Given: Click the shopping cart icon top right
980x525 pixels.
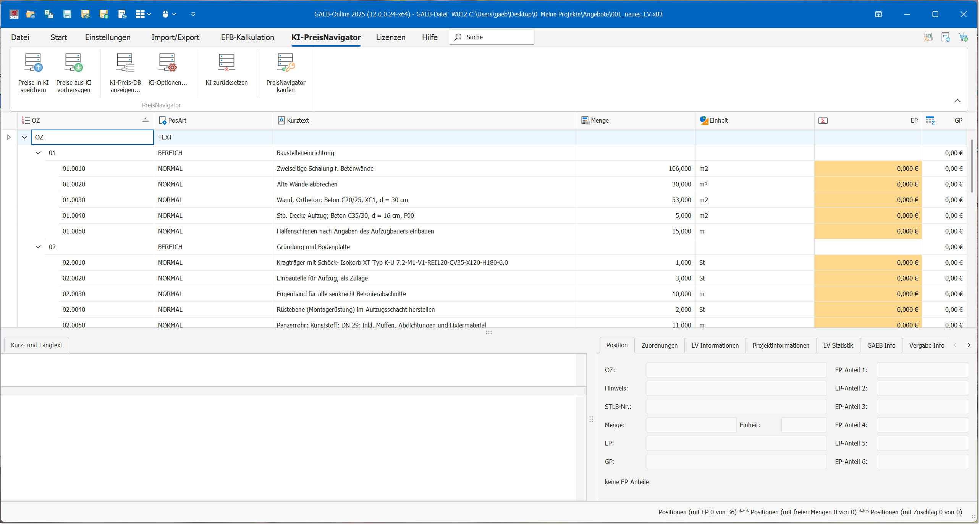Looking at the screenshot, I should click(963, 37).
